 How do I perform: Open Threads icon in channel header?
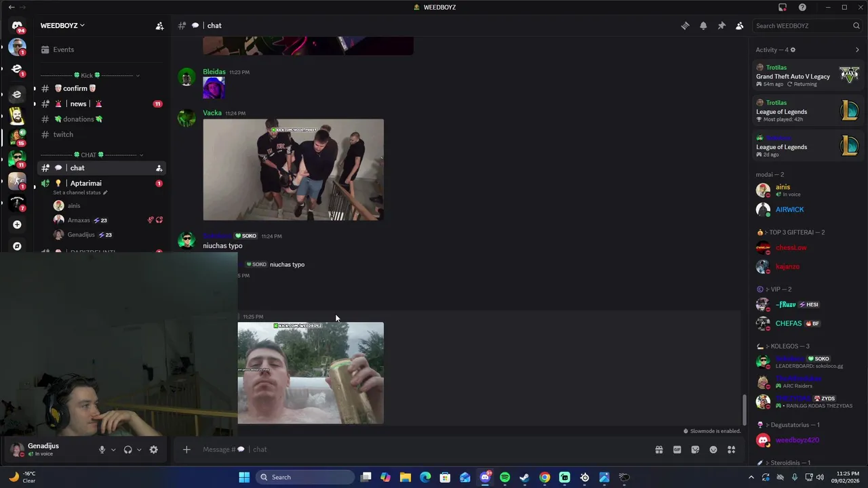pyautogui.click(x=685, y=26)
